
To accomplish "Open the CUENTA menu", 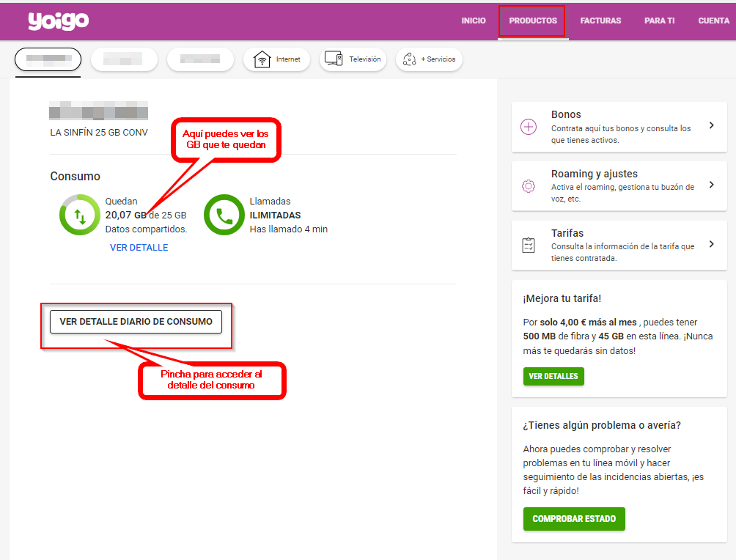I will tap(713, 21).
